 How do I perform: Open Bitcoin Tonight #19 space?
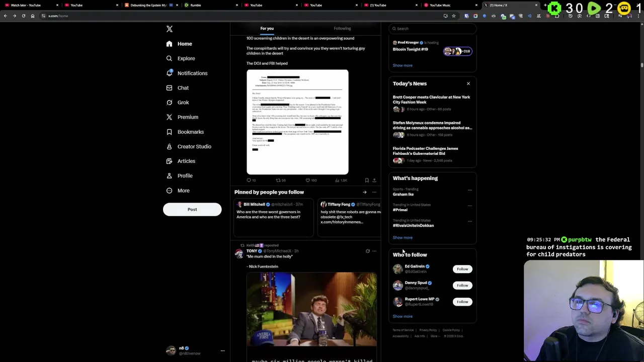[411, 49]
